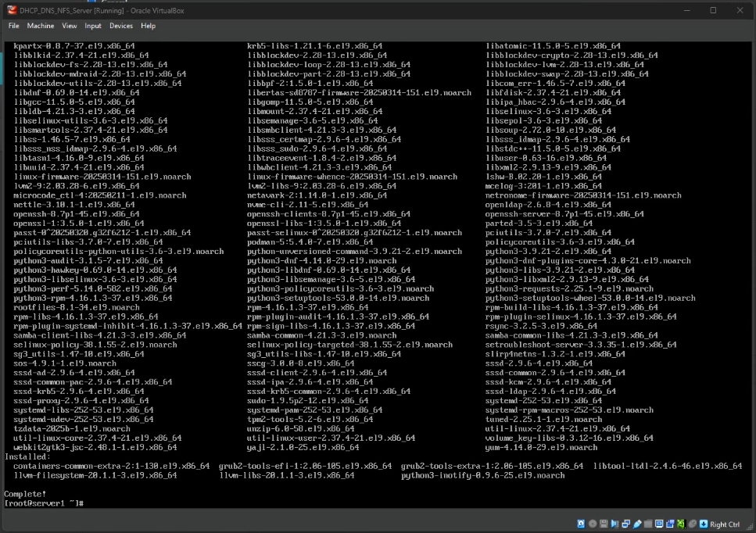Click the keyboard capture arrow icon

tap(704, 524)
